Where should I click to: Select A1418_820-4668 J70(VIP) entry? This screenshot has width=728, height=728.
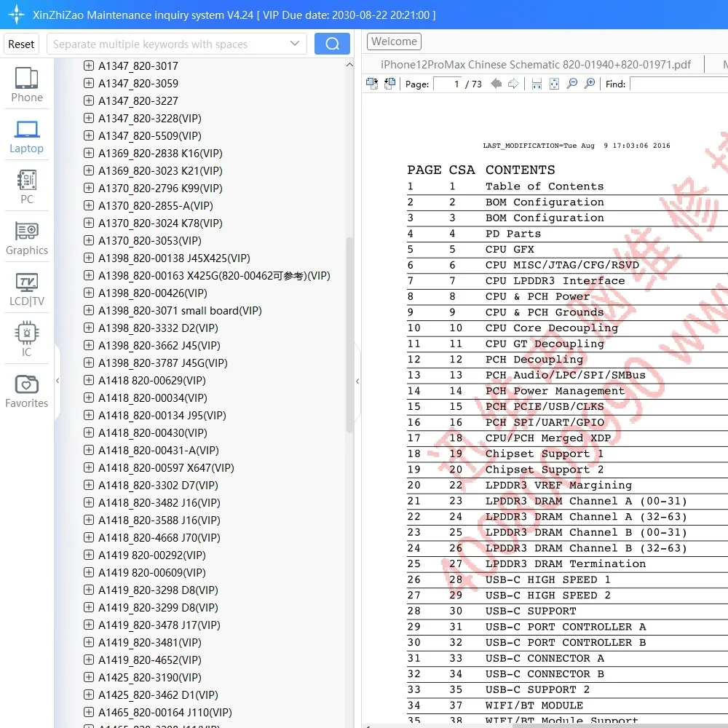tap(159, 538)
